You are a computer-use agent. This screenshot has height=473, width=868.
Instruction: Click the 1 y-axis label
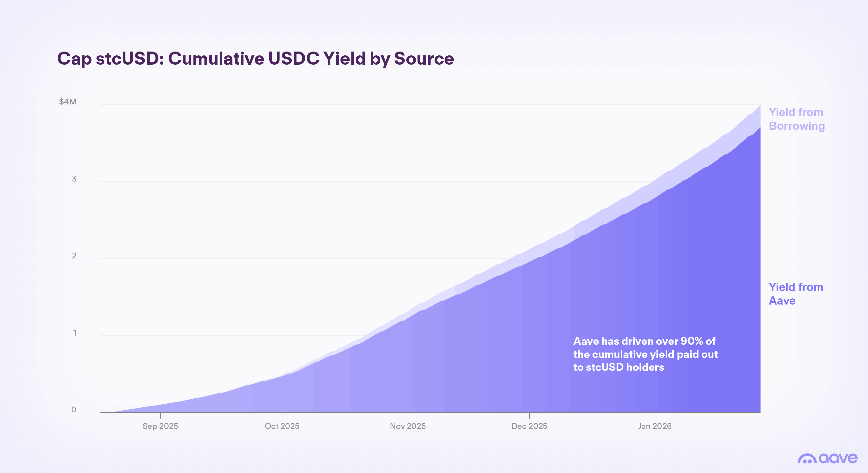[x=75, y=333]
